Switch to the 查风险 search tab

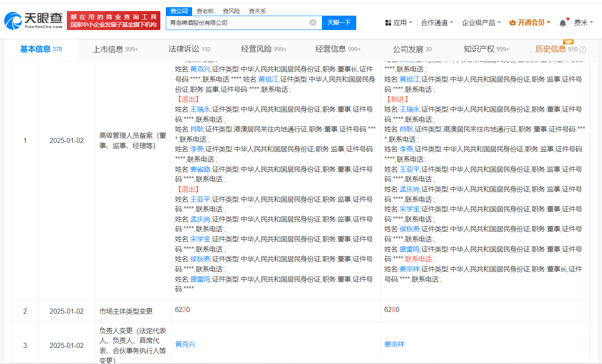coord(231,11)
